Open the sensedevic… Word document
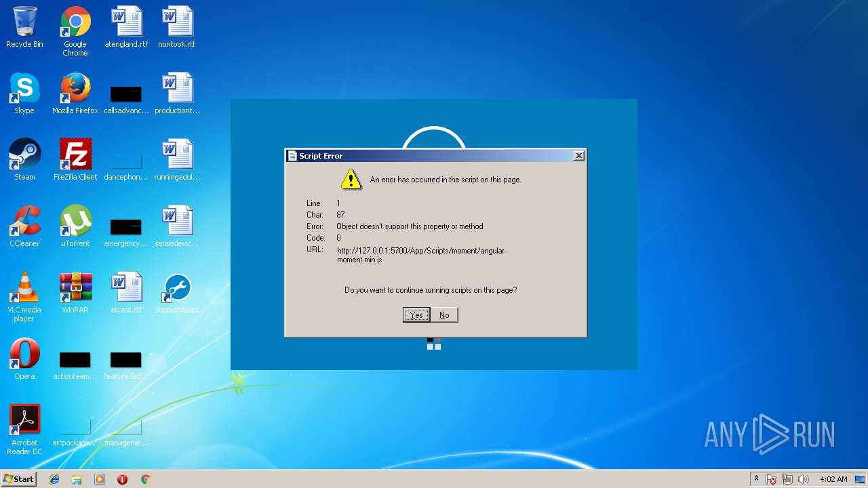The height and width of the screenshot is (488, 868). (177, 226)
